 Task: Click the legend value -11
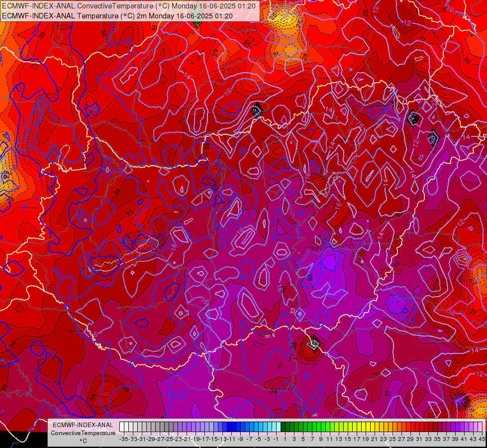tap(231, 439)
